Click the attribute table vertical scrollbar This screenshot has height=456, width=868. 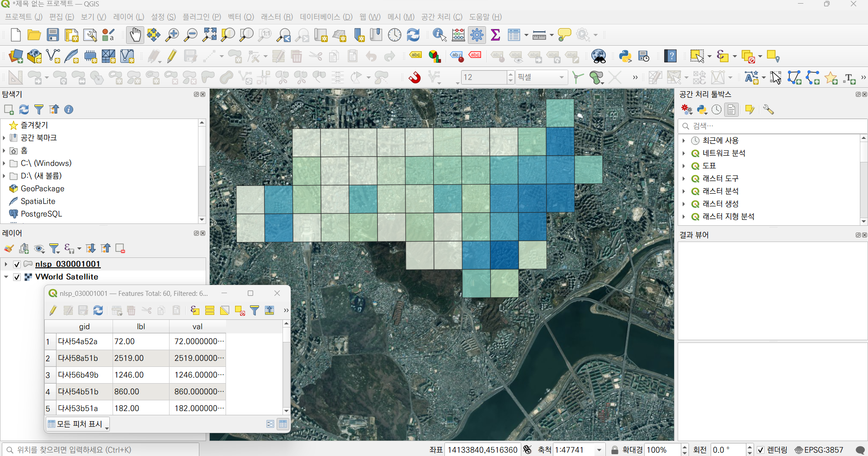[286, 367]
